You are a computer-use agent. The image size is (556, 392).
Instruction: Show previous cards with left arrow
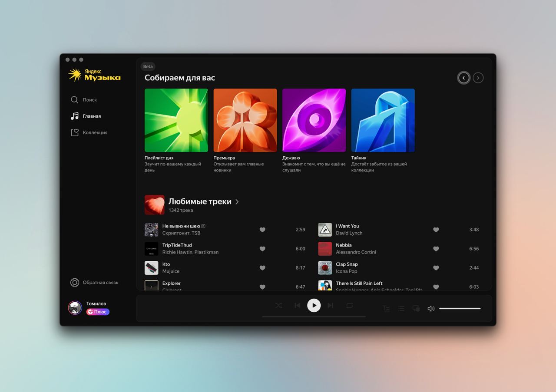click(463, 78)
